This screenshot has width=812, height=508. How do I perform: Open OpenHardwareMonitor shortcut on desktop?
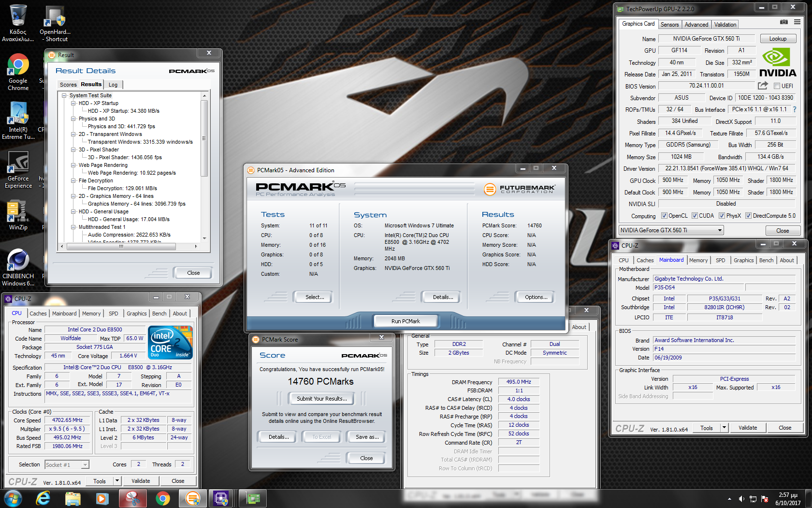[x=55, y=23]
